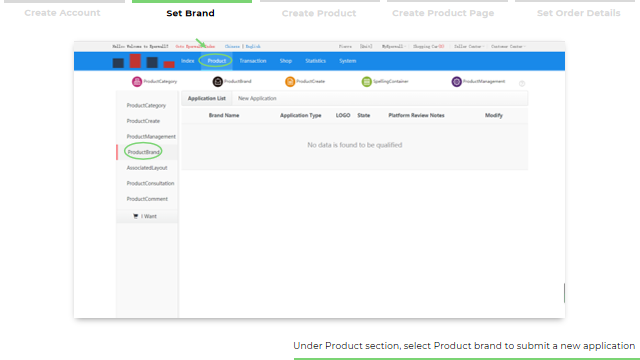Click the English language link
This screenshot has height=360, width=640.
pyautogui.click(x=253, y=47)
